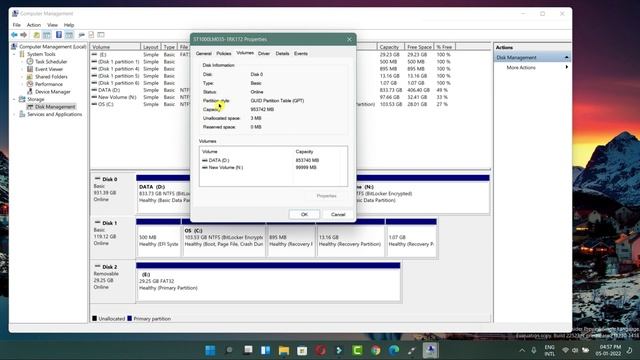Open File Explorer from the taskbar
The width and height of the screenshot is (640, 360).
click(284, 350)
